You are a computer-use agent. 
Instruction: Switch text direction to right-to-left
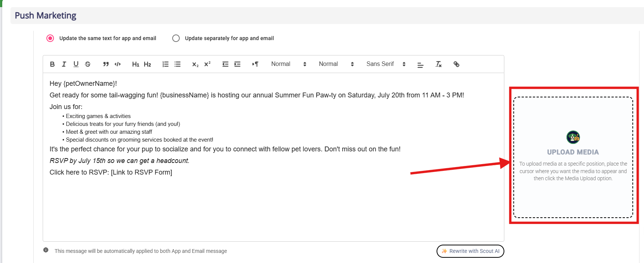[x=255, y=64]
